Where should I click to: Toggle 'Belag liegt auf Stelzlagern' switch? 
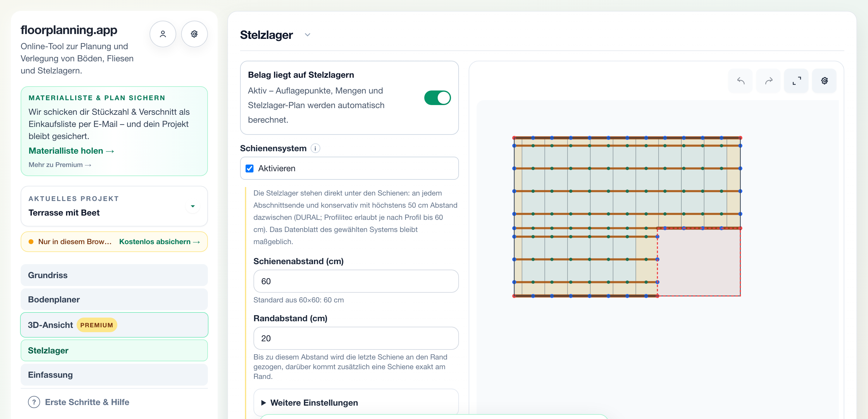click(437, 98)
